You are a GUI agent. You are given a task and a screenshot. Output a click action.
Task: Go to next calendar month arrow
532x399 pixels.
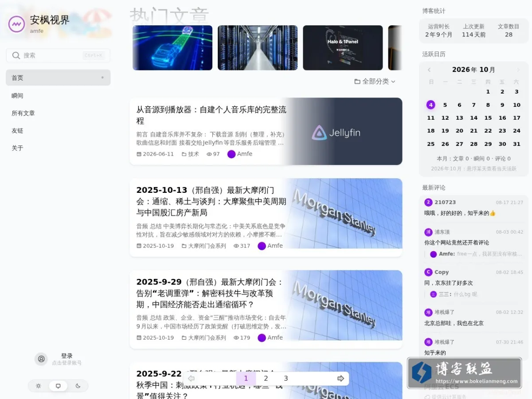(x=518, y=70)
